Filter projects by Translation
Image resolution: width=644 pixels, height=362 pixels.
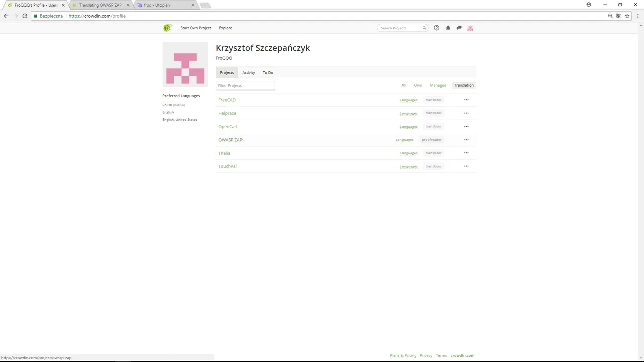464,85
